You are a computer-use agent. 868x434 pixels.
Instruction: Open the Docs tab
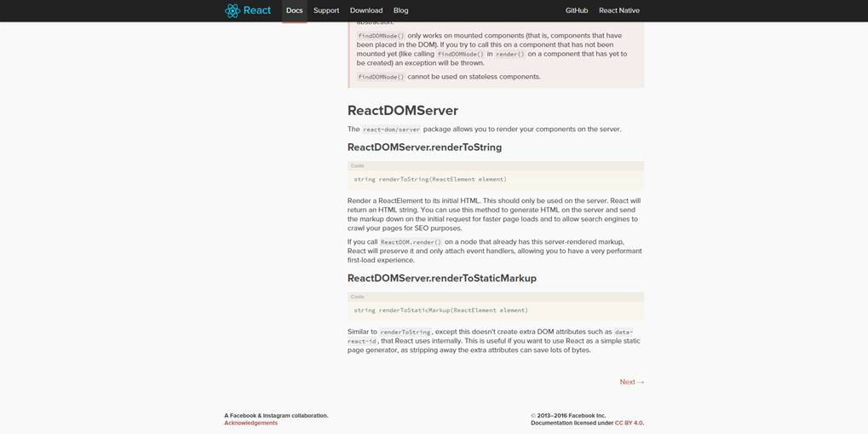294,11
